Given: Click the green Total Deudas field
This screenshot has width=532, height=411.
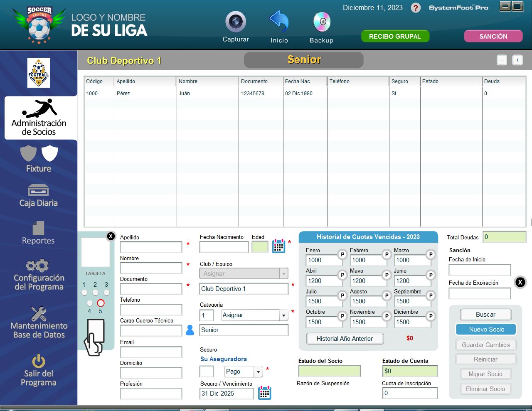Looking at the screenshot, I should (504, 237).
